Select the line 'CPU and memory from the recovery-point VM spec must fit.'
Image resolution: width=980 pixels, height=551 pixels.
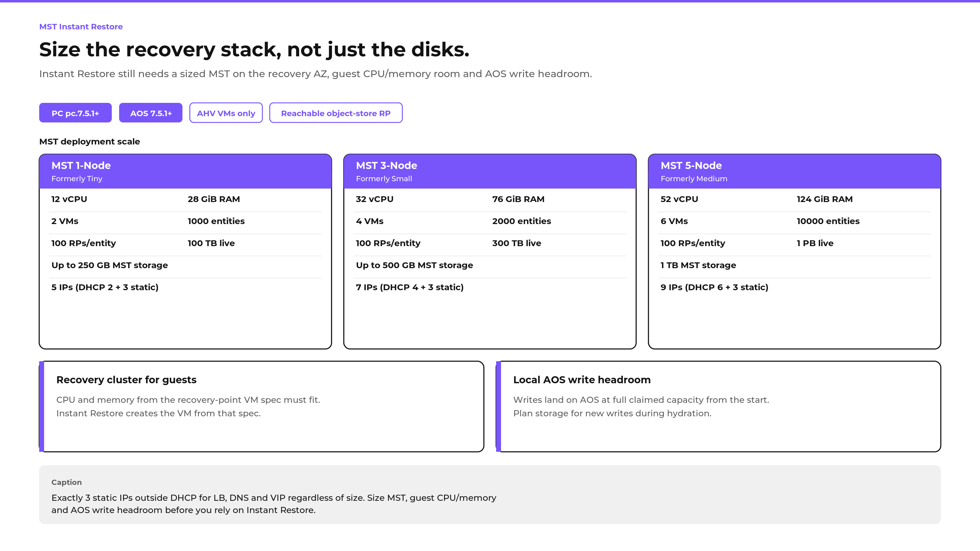point(188,400)
